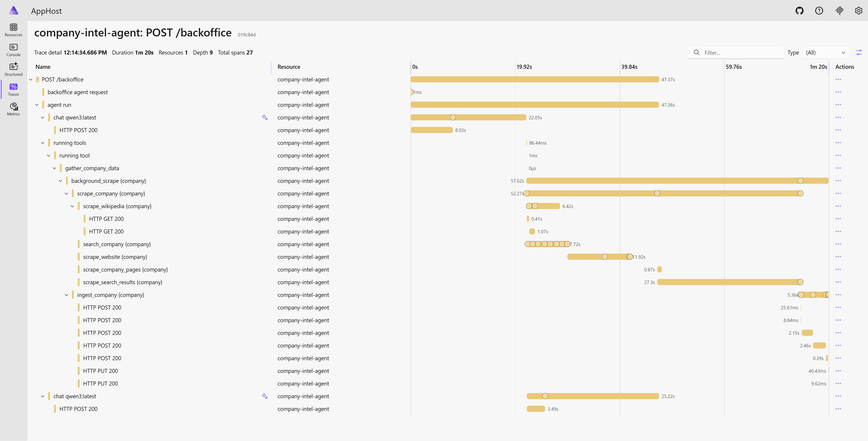Switch to the Resources page
Screen dimensions: 868x441
point(14,30)
